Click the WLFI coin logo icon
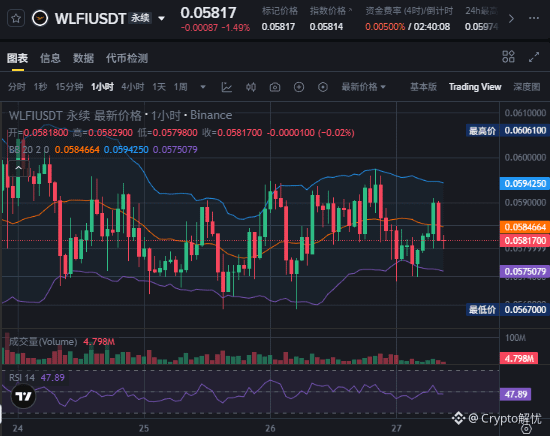Image resolution: width=550 pixels, height=436 pixels. click(x=40, y=18)
